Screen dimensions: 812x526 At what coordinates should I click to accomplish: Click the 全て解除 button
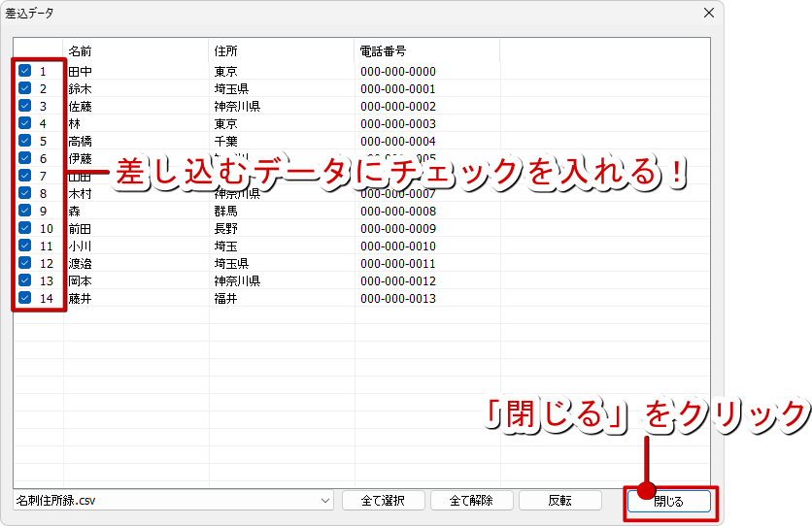(471, 501)
